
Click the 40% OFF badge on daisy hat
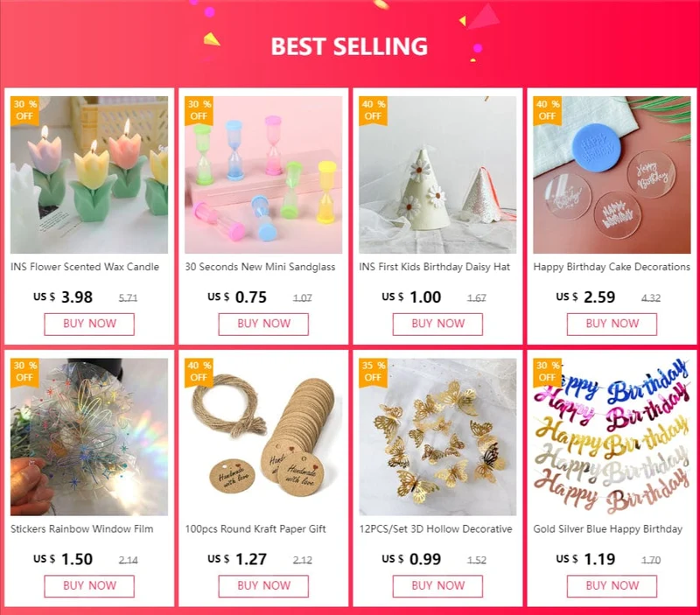(374, 110)
